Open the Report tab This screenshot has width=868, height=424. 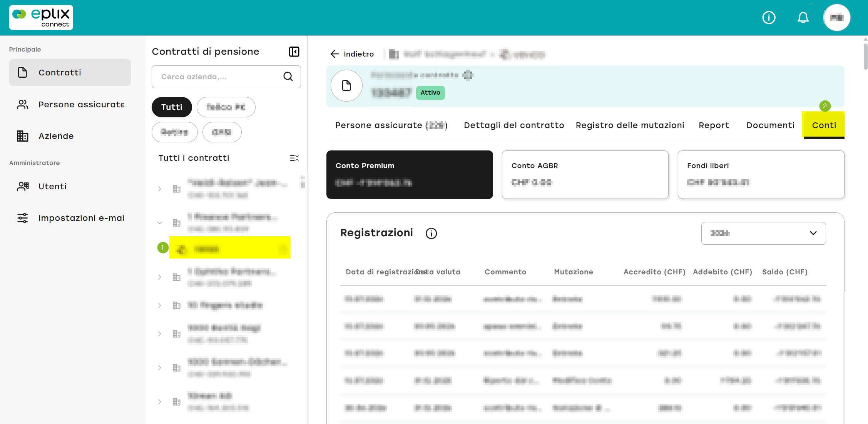click(x=714, y=125)
